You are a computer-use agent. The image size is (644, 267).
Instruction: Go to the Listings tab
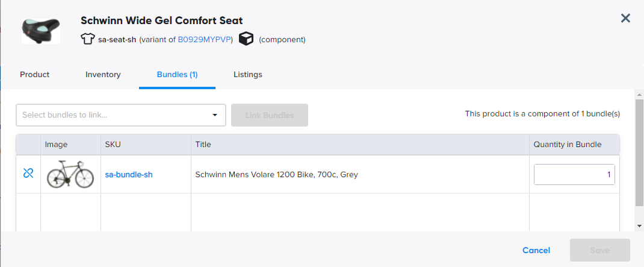click(x=247, y=75)
